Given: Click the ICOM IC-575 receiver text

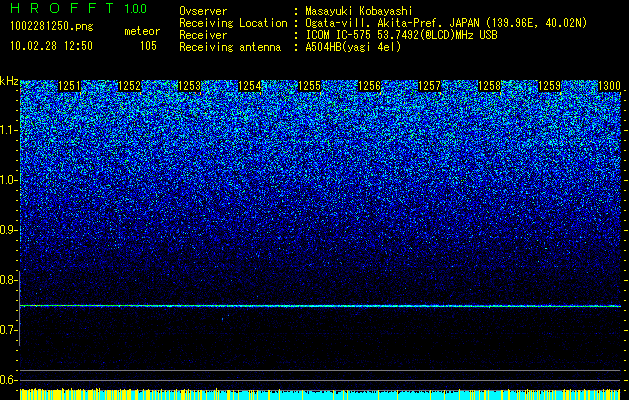Looking at the screenshot, I should (x=401, y=35).
